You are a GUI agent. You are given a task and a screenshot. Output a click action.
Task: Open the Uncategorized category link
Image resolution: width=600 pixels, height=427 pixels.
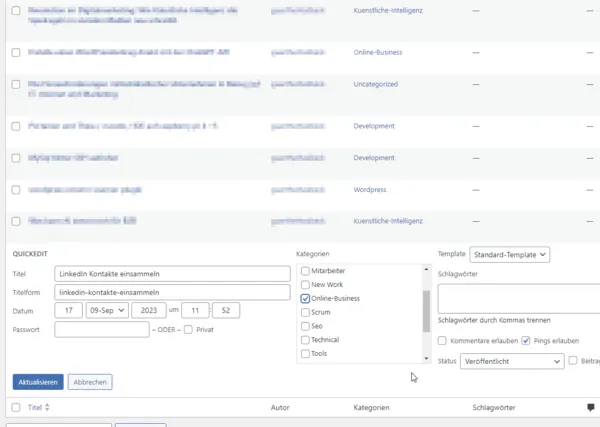coord(376,84)
